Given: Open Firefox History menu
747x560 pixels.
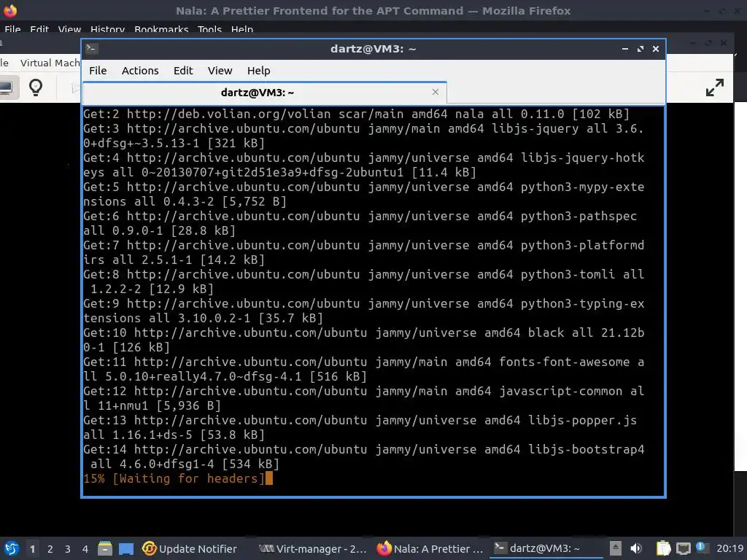Looking at the screenshot, I should click(x=108, y=29).
